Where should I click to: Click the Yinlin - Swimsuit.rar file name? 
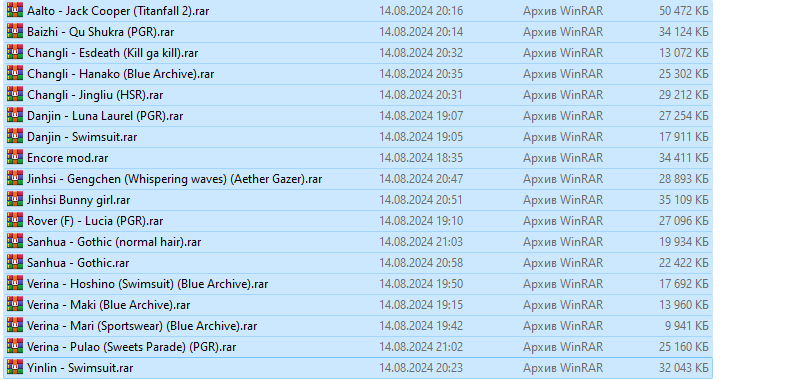coord(80,368)
